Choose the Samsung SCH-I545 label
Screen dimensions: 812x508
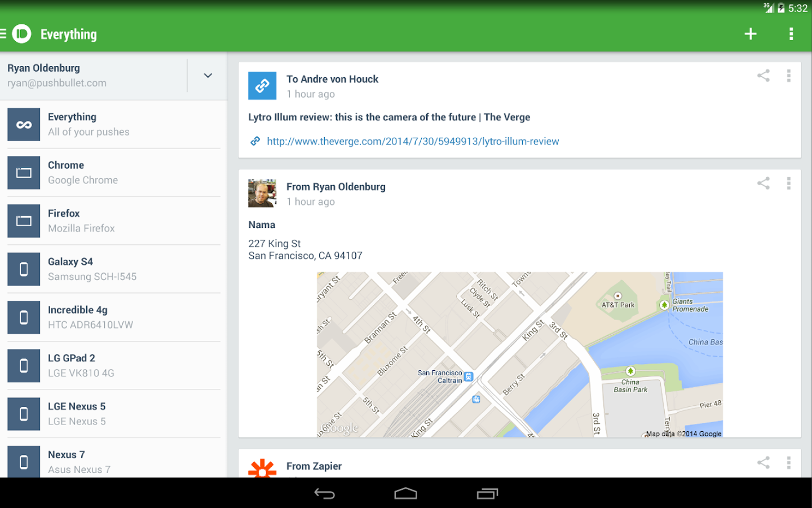tap(92, 277)
